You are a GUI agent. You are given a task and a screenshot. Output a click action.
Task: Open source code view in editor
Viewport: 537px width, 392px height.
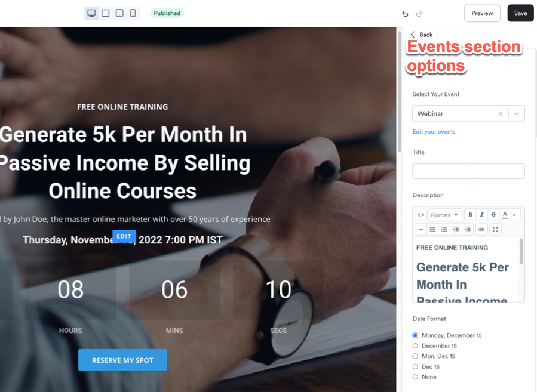[421, 215]
